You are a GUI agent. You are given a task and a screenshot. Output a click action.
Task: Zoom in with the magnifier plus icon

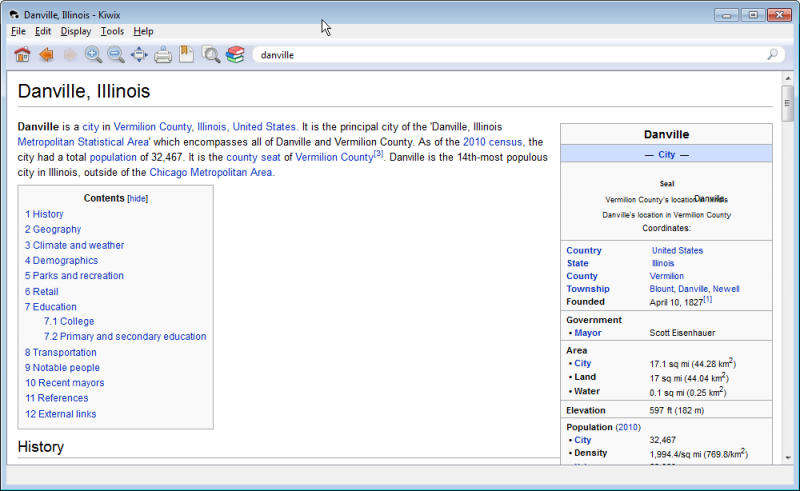click(93, 55)
